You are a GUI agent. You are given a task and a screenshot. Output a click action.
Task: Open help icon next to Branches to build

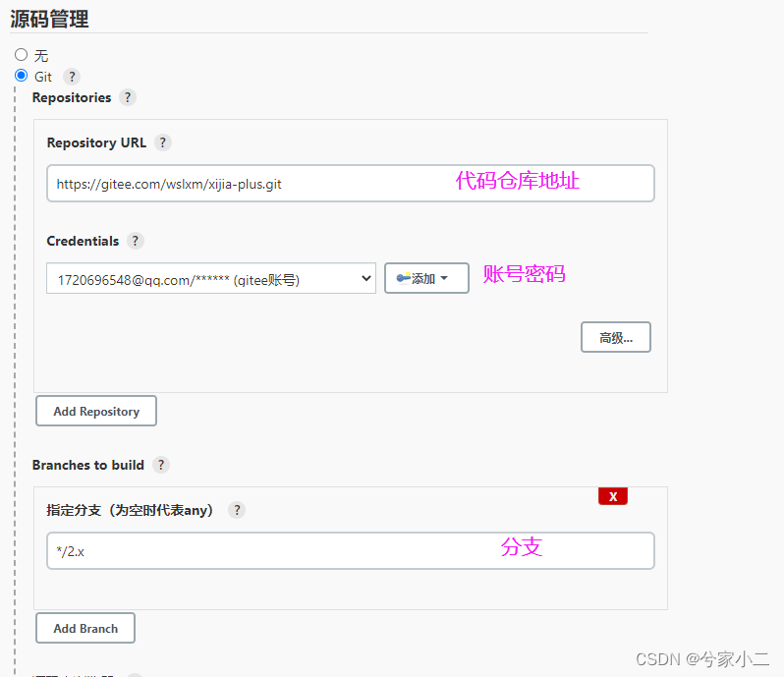coord(160,465)
